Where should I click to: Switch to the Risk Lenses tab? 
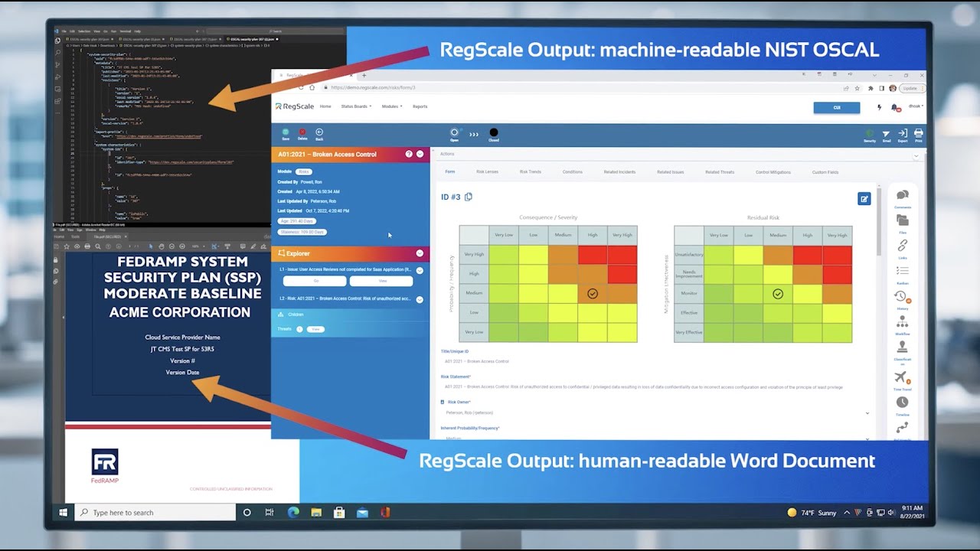coord(487,171)
